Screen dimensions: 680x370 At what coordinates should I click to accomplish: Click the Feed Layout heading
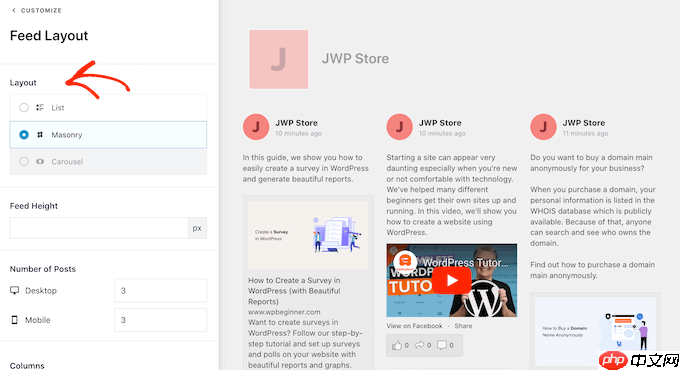click(x=49, y=36)
